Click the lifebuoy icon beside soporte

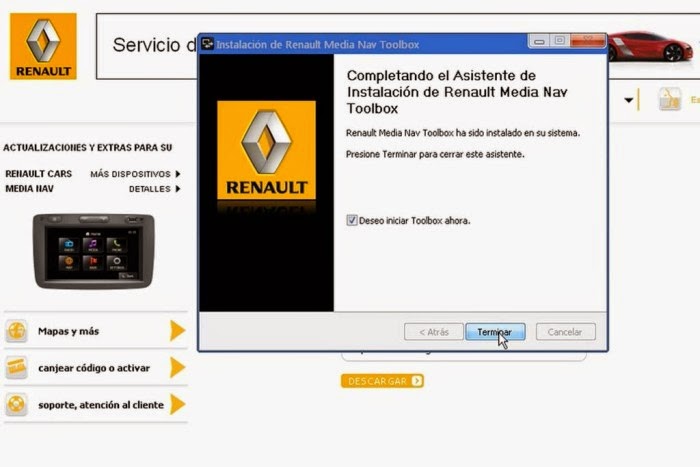coord(17,404)
